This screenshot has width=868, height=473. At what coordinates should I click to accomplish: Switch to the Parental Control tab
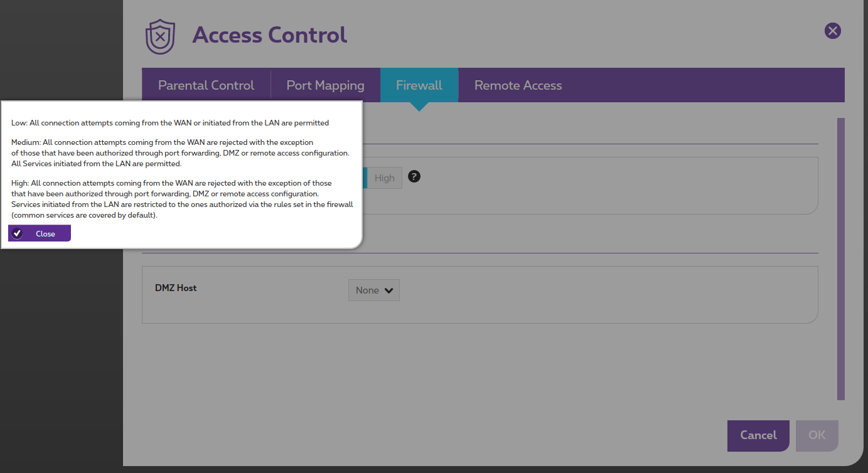206,85
